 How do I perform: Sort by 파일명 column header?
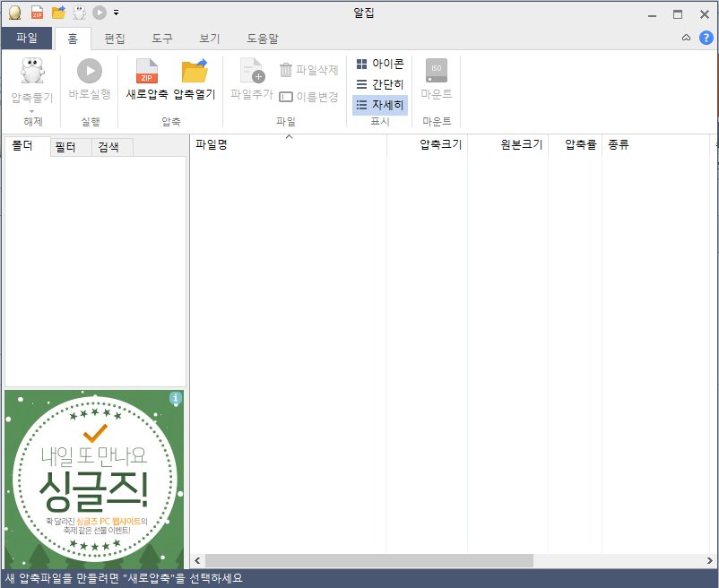coord(289,145)
